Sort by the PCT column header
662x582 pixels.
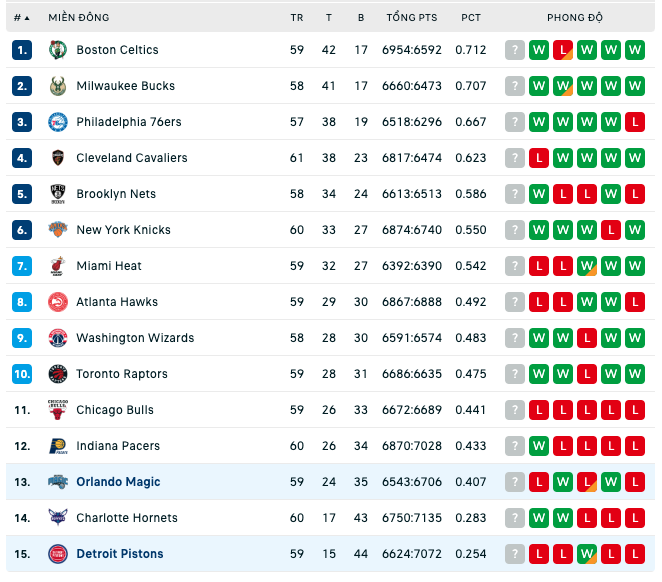(471, 18)
